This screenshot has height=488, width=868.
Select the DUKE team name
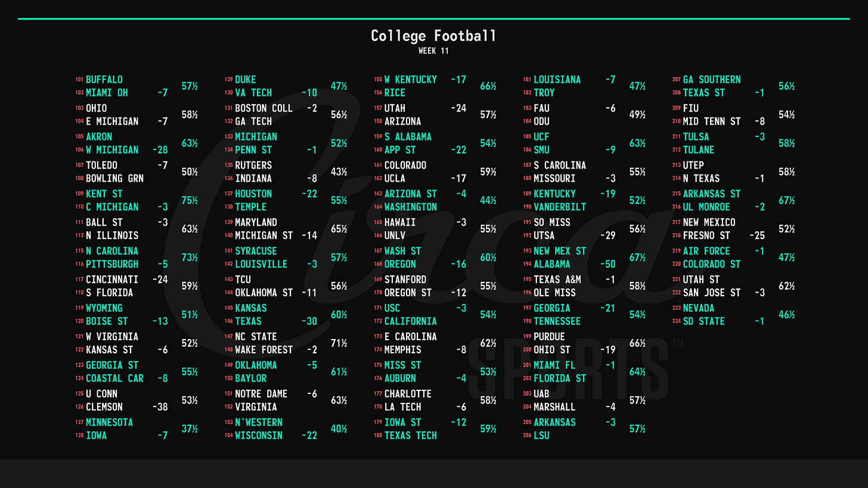pyautogui.click(x=246, y=79)
